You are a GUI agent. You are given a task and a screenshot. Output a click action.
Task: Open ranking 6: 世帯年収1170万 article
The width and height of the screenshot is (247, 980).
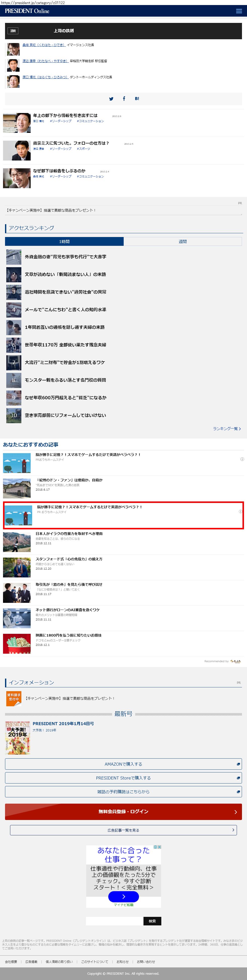[x=65, y=345]
